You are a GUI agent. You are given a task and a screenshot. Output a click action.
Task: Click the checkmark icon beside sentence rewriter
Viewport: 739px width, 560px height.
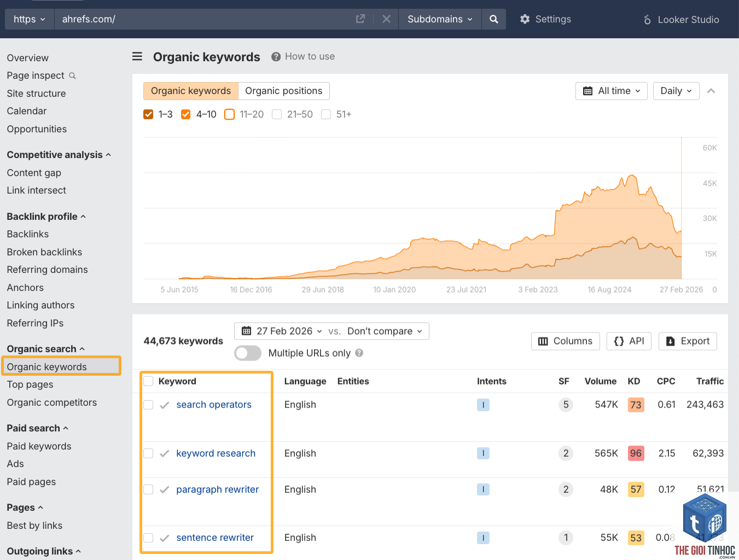tap(164, 538)
